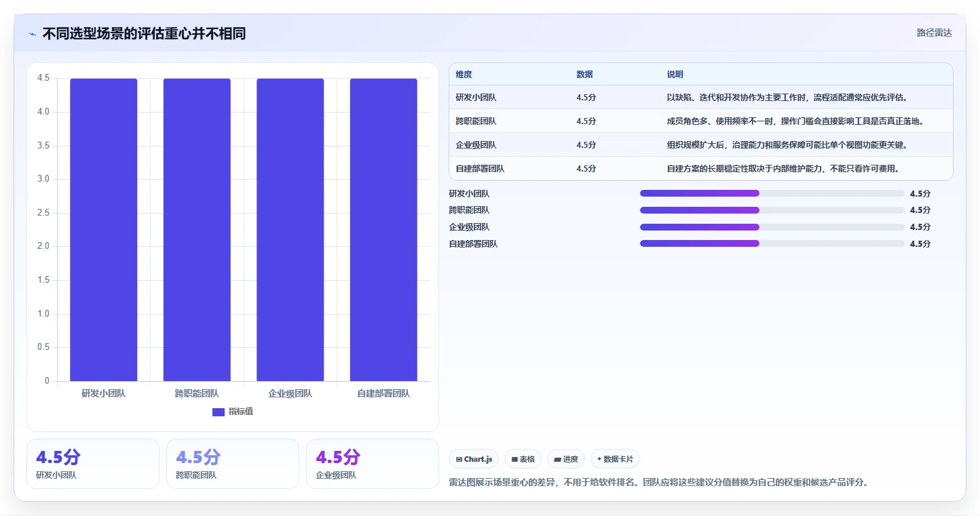Click the 自建部署团队 progress bar
Viewport: 980px width, 516px height.
[x=772, y=243]
